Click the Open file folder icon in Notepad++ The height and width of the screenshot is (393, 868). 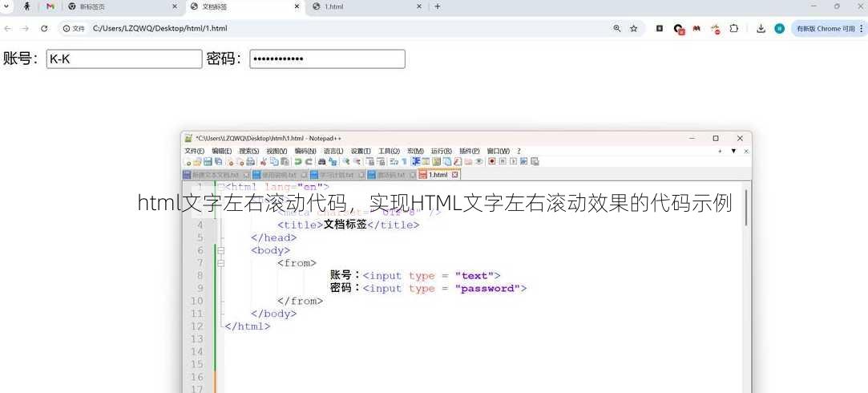point(198,161)
